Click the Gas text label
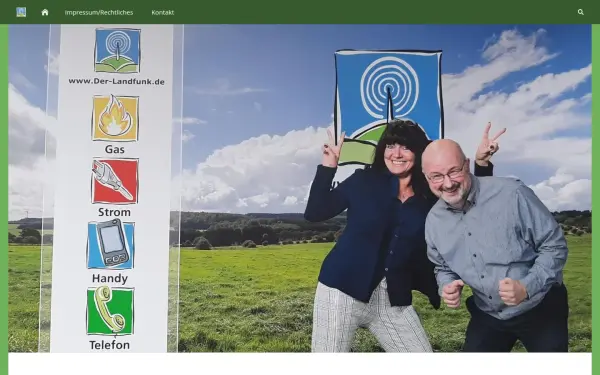 (x=115, y=149)
